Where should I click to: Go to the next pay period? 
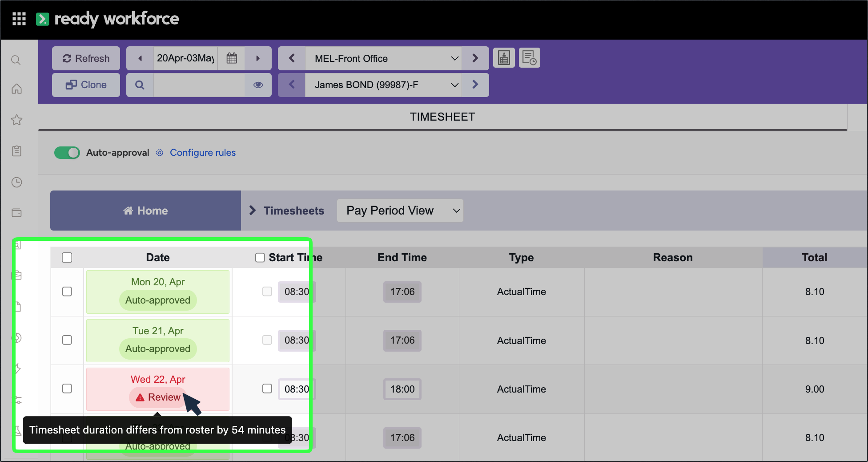(x=258, y=58)
